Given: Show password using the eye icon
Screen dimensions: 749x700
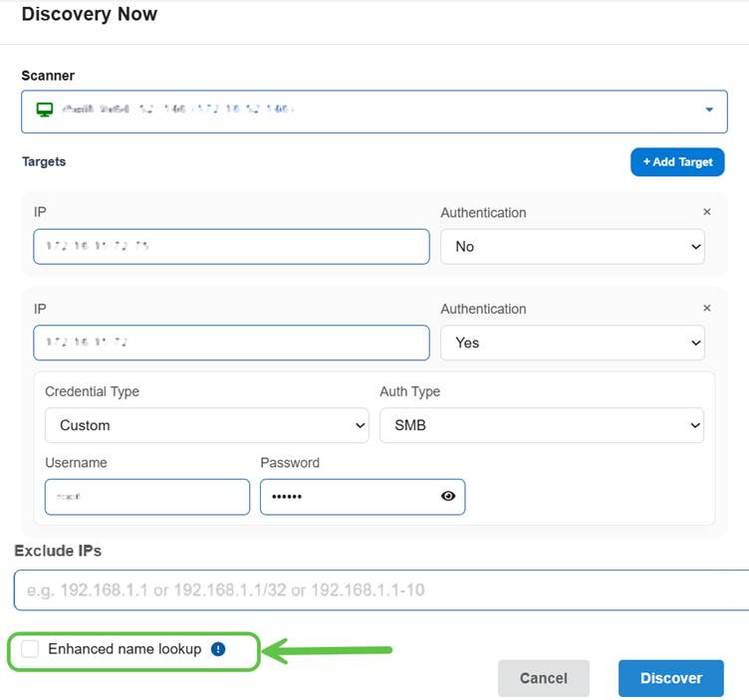Looking at the screenshot, I should 448,496.
